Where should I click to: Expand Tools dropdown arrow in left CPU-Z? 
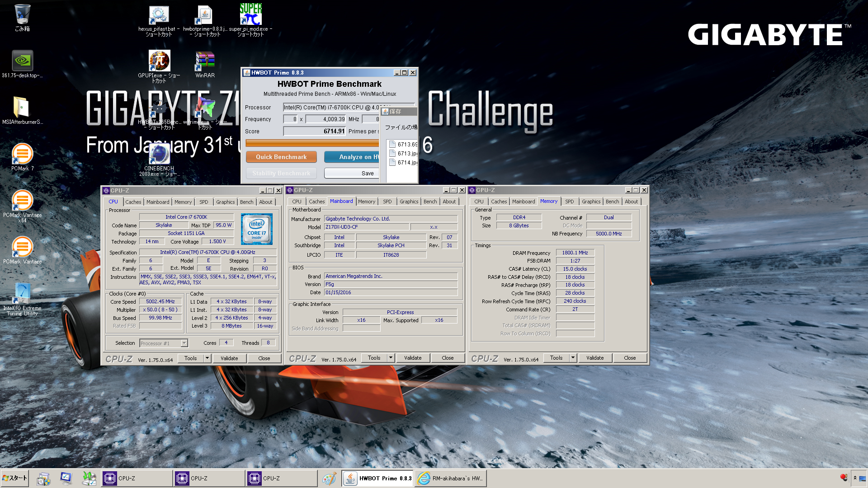click(207, 358)
